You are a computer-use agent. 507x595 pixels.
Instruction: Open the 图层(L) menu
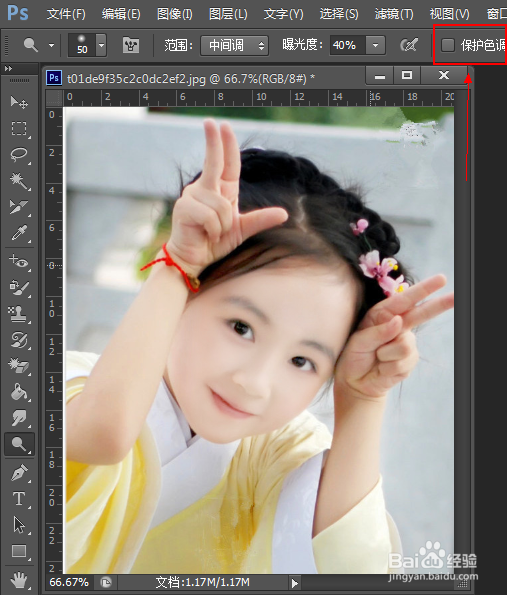(x=228, y=14)
